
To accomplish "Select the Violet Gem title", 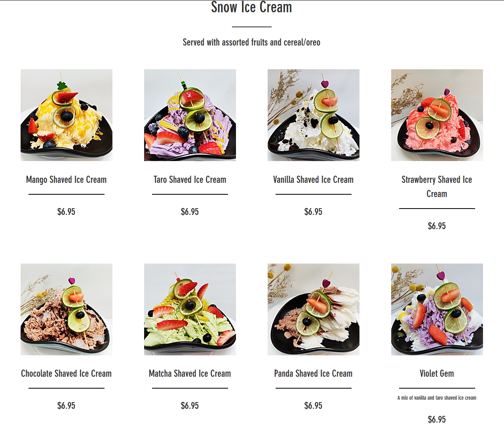I will [x=437, y=374].
